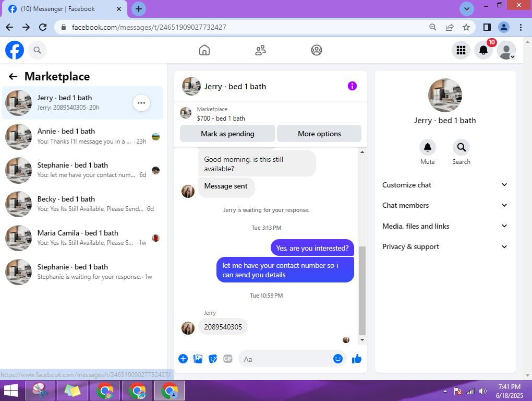Select the Jerry · bed 1 bath conversation
The image size is (532, 401).
click(x=82, y=103)
